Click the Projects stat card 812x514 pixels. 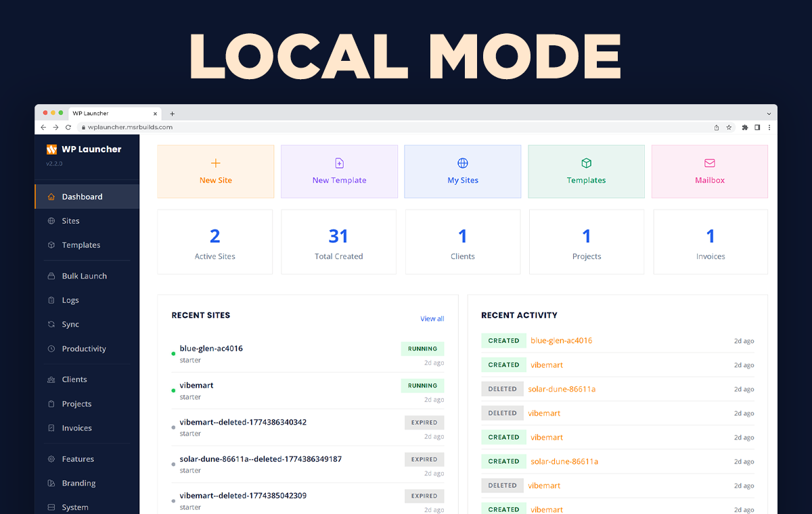[x=587, y=241]
